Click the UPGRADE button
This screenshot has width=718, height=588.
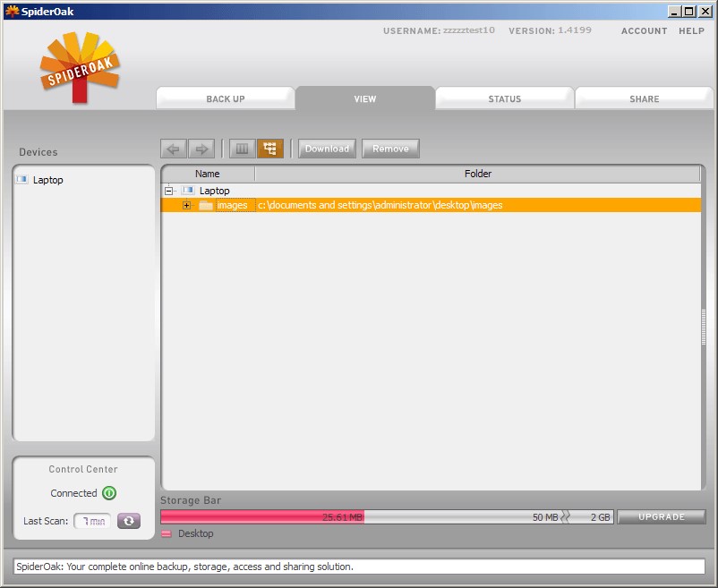click(662, 516)
